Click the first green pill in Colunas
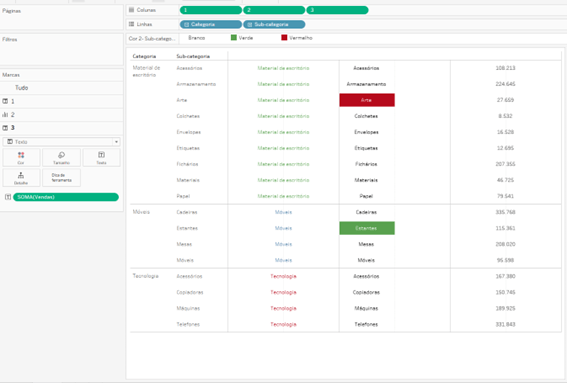This screenshot has width=567, height=383. coord(211,10)
